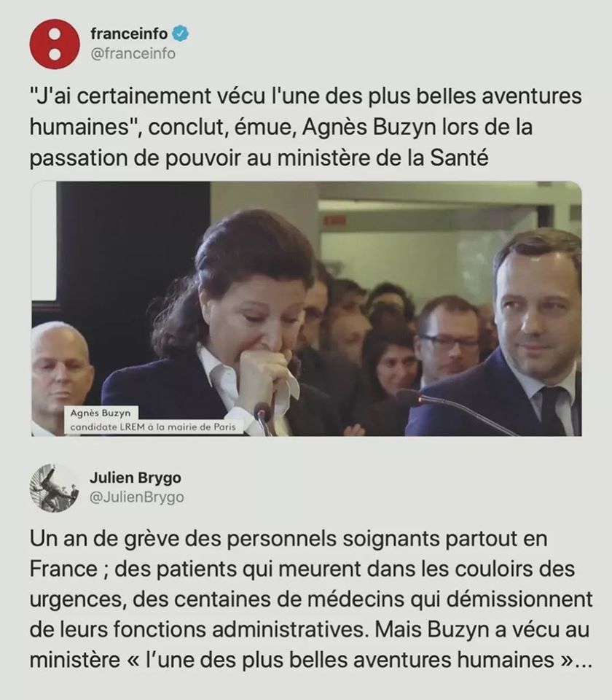
Task: Open the Julien Brygo display name
Action: point(136,478)
